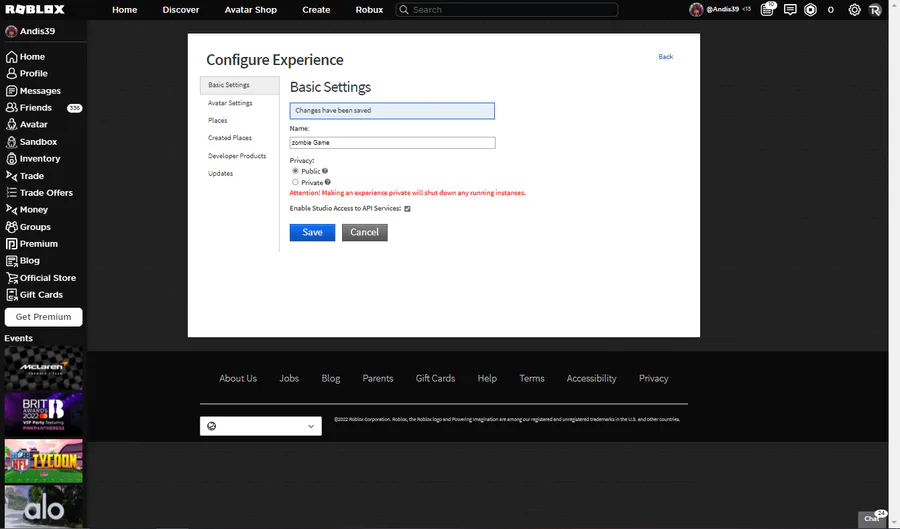The height and width of the screenshot is (529, 900).
Task: Open the Blog footer link
Action: 331,378
